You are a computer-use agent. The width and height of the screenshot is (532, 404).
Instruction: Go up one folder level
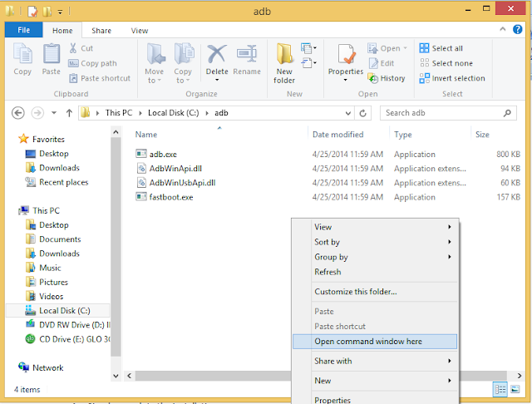pos(69,113)
